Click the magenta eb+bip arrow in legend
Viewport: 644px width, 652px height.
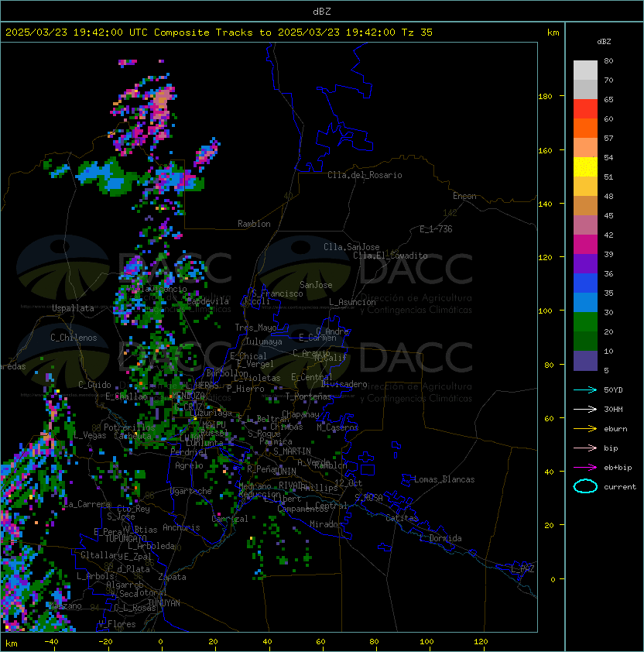coord(585,468)
